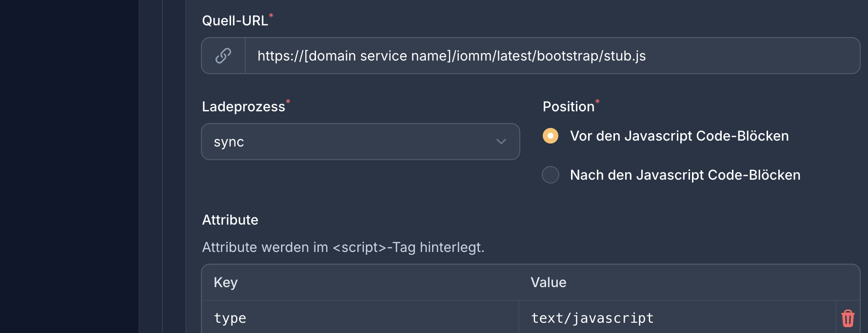The height and width of the screenshot is (333, 868).
Task: Edit the 'text/javascript' value cell
Action: click(677, 318)
